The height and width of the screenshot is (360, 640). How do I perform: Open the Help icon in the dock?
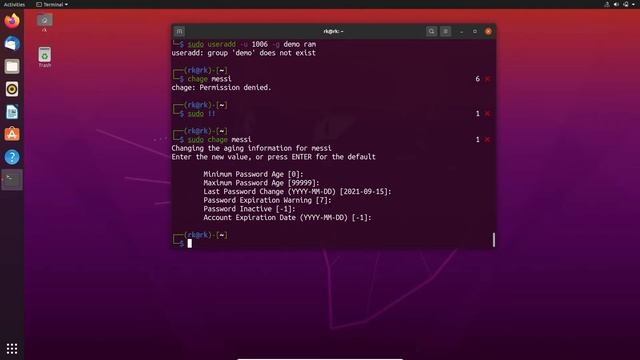pos(12,157)
